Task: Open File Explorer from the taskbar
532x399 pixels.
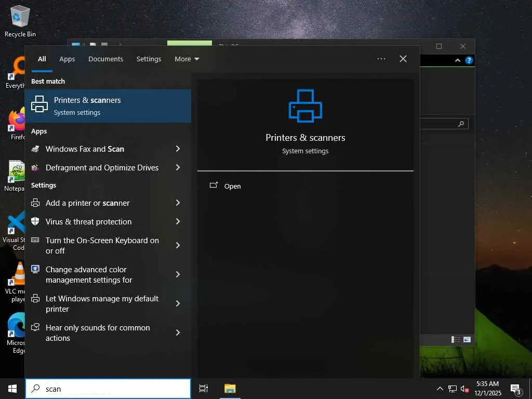Action: click(230, 389)
